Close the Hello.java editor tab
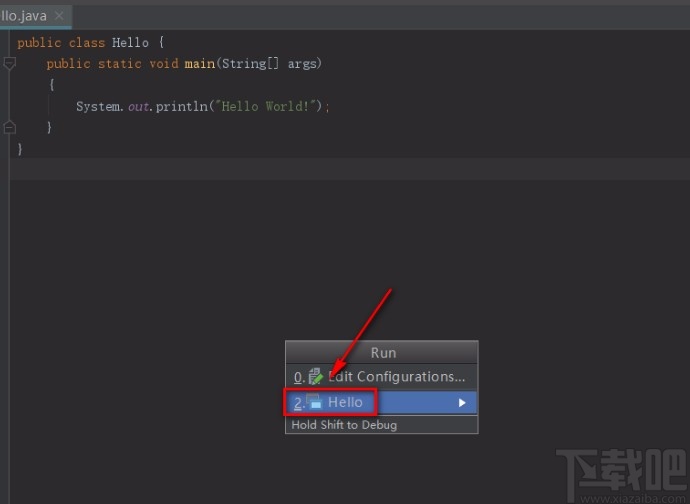The height and width of the screenshot is (504, 690). point(59,16)
